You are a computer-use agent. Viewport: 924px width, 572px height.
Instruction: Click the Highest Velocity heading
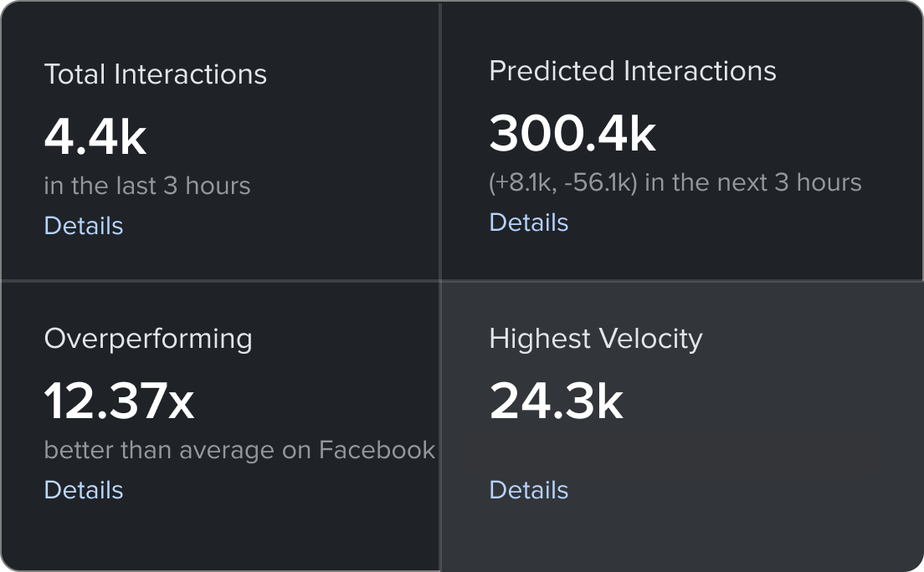[x=595, y=339]
